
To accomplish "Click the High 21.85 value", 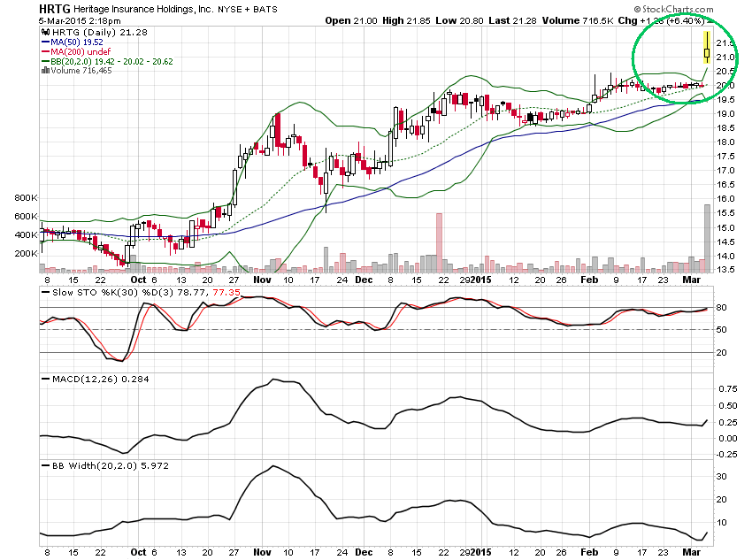I will [x=407, y=20].
